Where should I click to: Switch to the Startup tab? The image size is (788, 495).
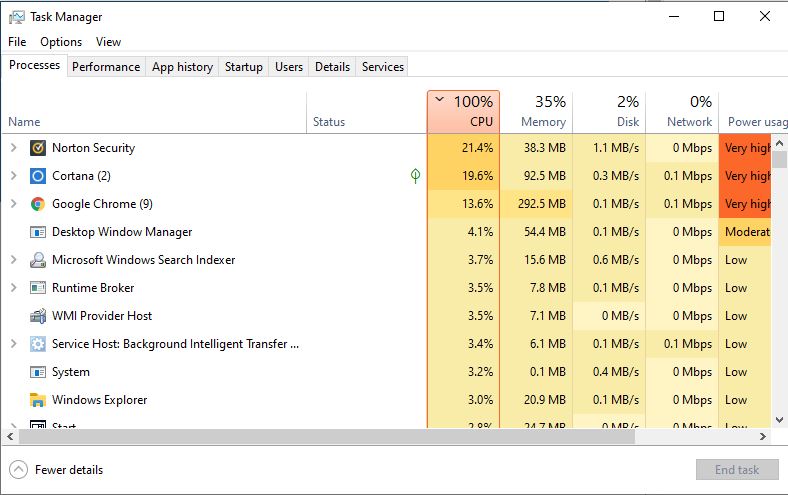click(244, 67)
